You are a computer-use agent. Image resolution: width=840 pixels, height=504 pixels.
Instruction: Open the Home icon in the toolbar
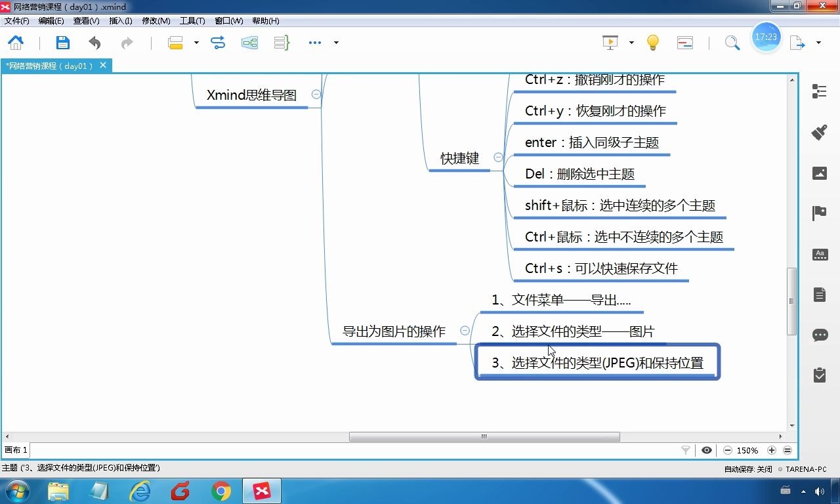click(16, 43)
